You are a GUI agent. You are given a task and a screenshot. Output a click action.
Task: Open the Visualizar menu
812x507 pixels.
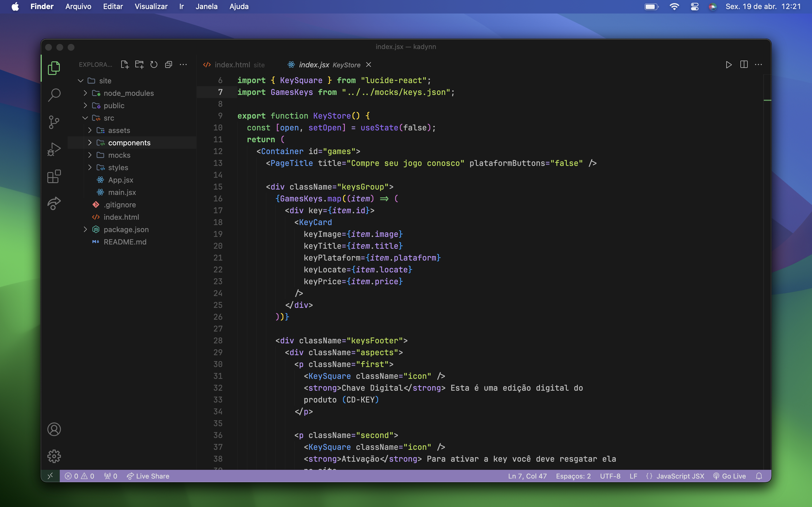(151, 6)
